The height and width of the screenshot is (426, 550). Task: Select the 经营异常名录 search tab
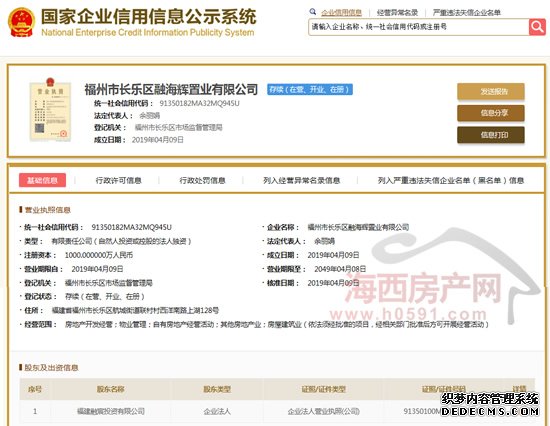[397, 13]
